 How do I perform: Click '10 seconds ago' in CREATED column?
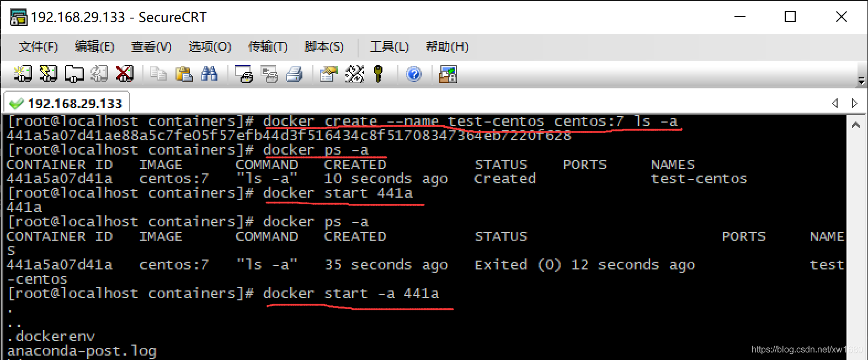[386, 178]
